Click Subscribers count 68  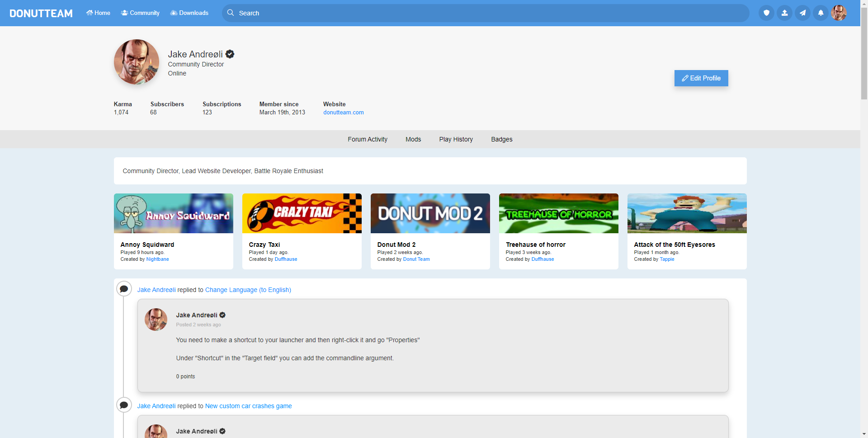tap(154, 113)
